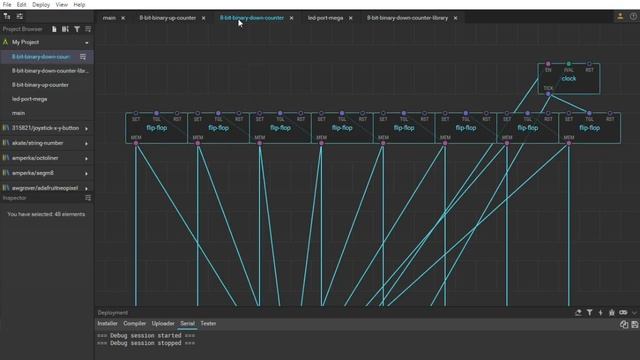Screen dimensions: 640x360
Task: Create a new patch with file icon
Action: (54, 29)
